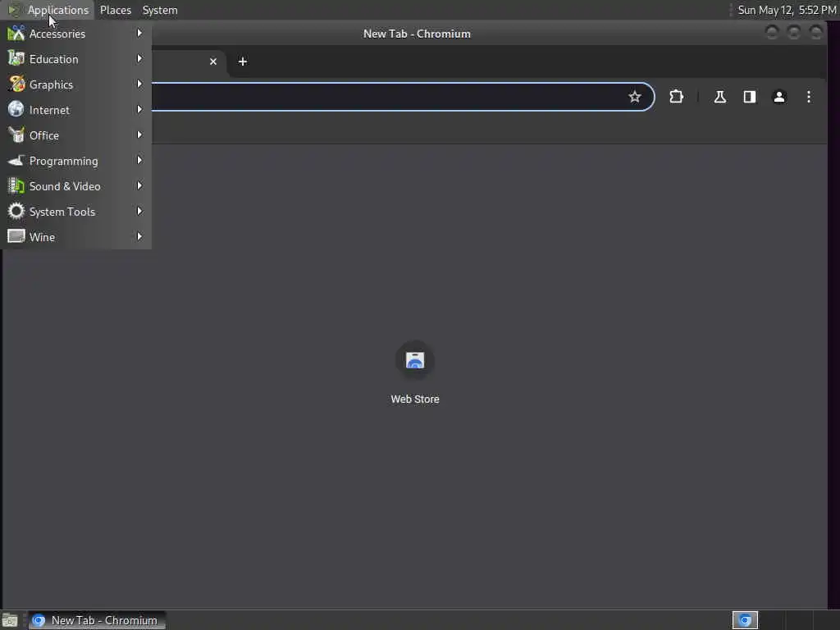Open the Accessories submenu

75,34
